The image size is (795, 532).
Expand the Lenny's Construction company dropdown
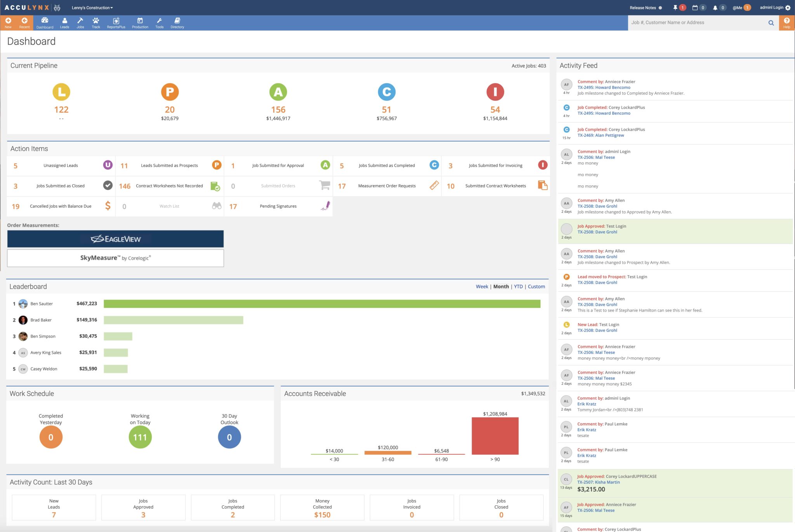click(x=92, y=7)
